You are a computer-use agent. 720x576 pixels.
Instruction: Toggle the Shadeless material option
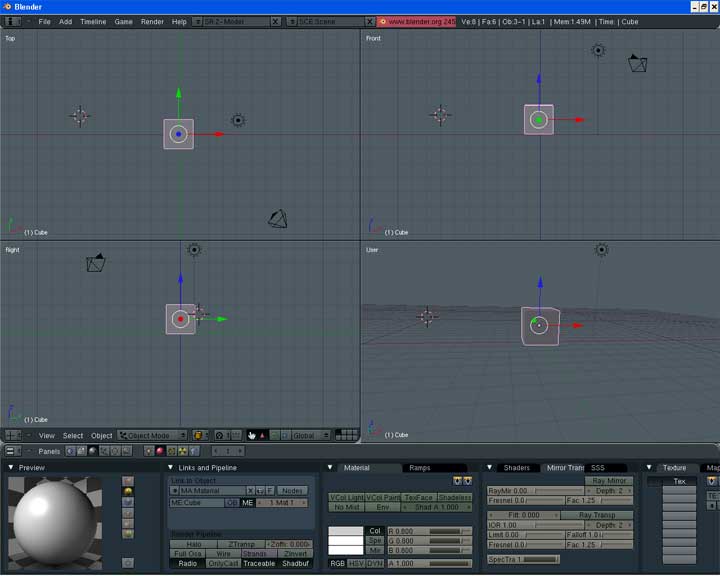point(455,497)
